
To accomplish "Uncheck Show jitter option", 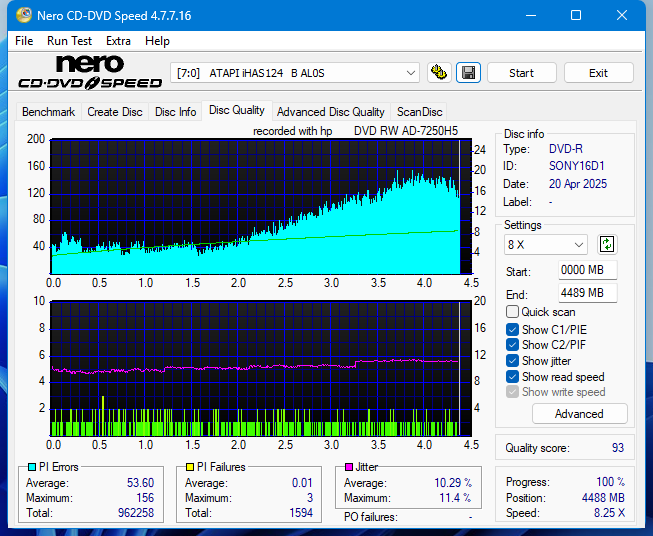I will 512,361.
